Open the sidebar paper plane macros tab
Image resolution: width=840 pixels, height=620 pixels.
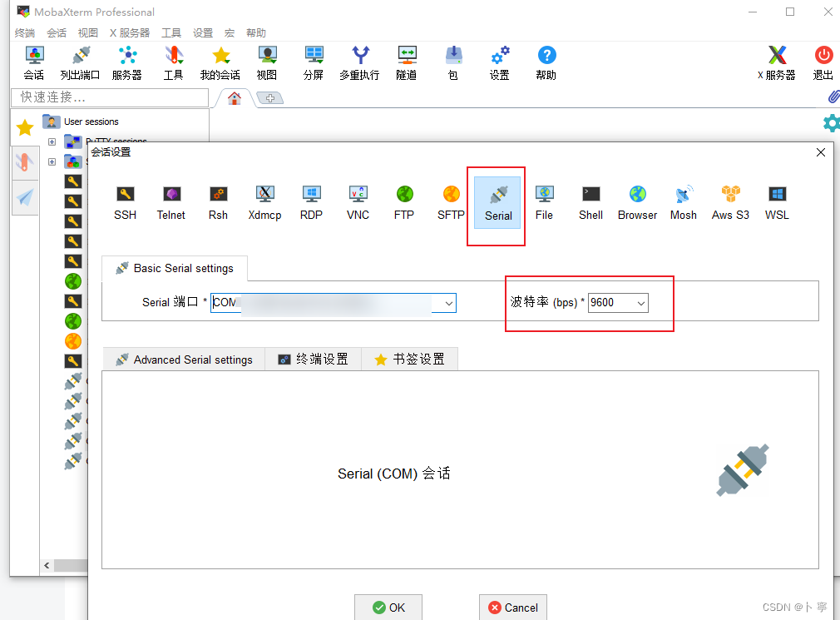(x=25, y=197)
